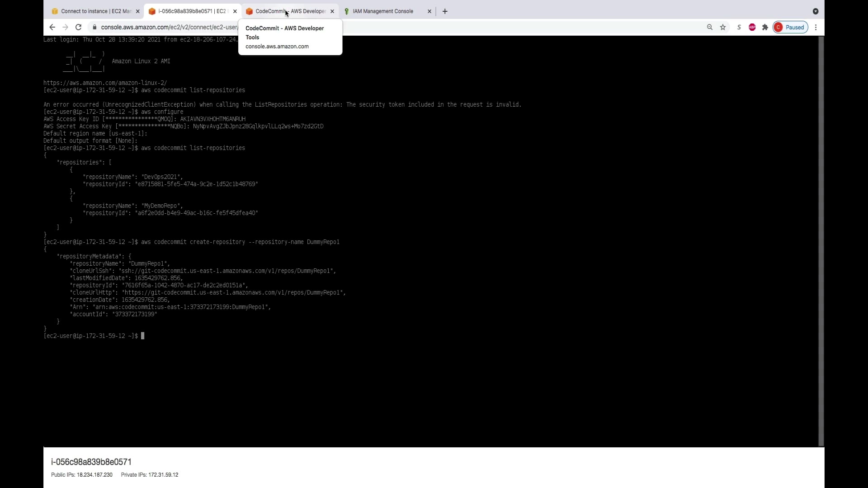Screen dimensions: 868x488
Task: Reload the current page
Action: click(x=78, y=27)
